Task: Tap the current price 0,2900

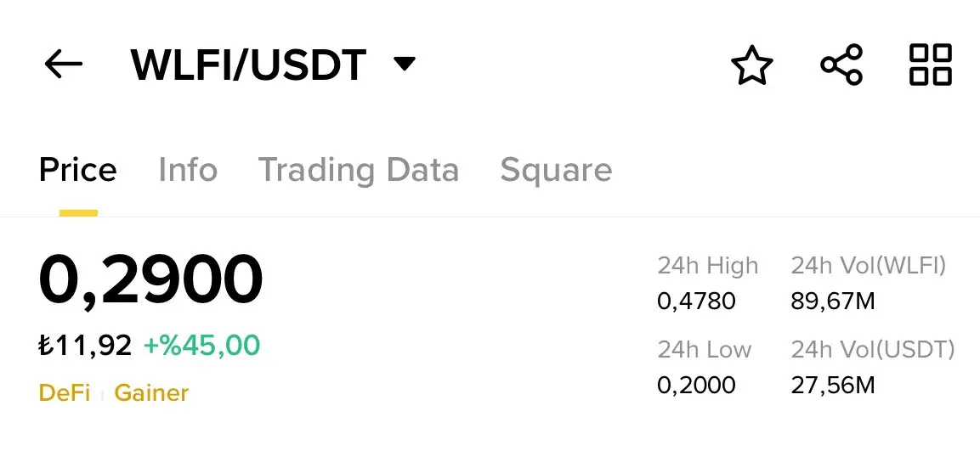Action: tap(150, 281)
